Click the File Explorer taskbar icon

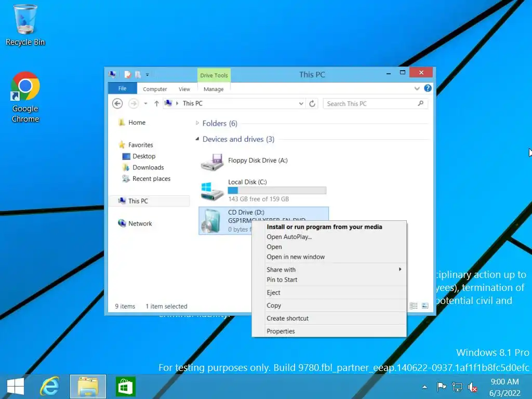click(88, 387)
